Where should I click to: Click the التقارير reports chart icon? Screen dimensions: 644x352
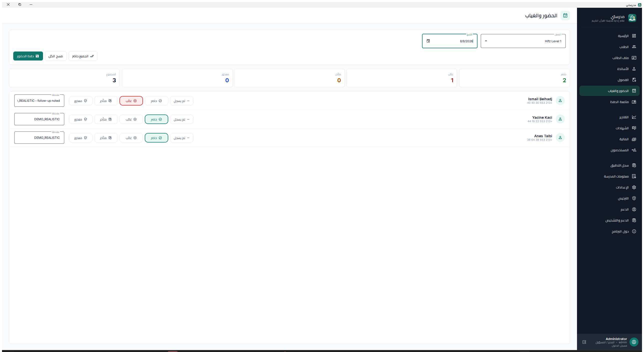click(634, 117)
